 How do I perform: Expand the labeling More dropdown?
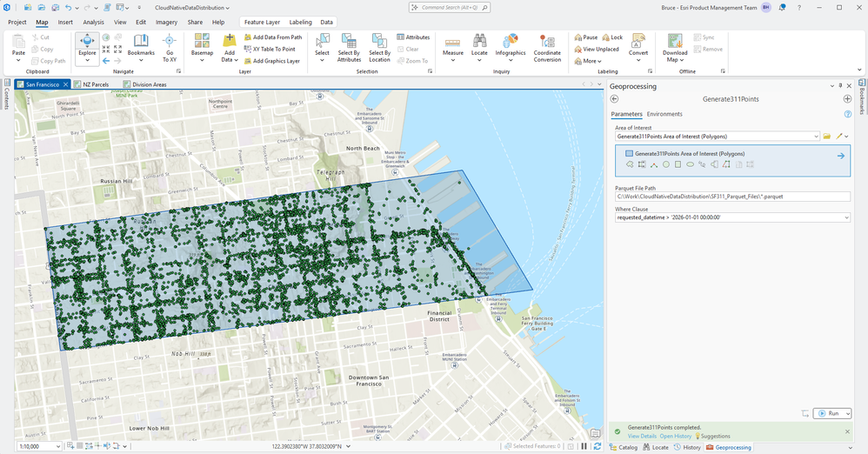(x=588, y=61)
